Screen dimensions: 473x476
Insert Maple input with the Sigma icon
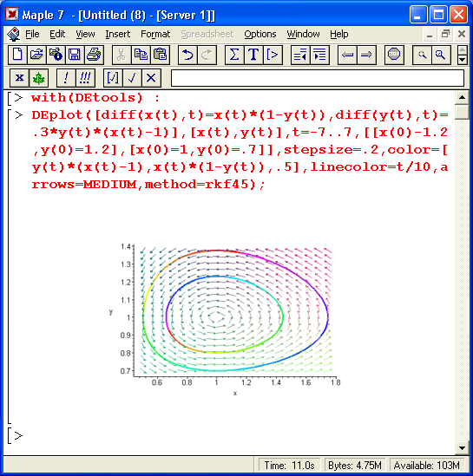pyautogui.click(x=234, y=55)
